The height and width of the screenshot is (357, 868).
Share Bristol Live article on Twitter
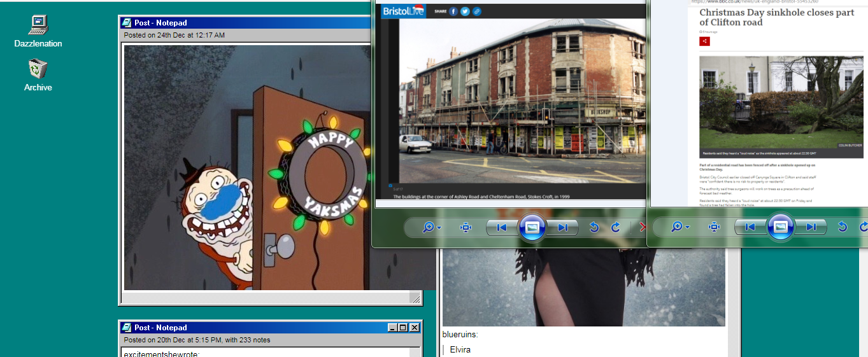(465, 11)
